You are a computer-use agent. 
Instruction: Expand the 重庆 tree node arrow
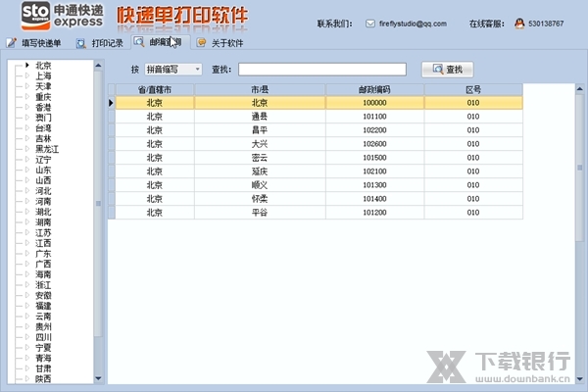point(27,96)
